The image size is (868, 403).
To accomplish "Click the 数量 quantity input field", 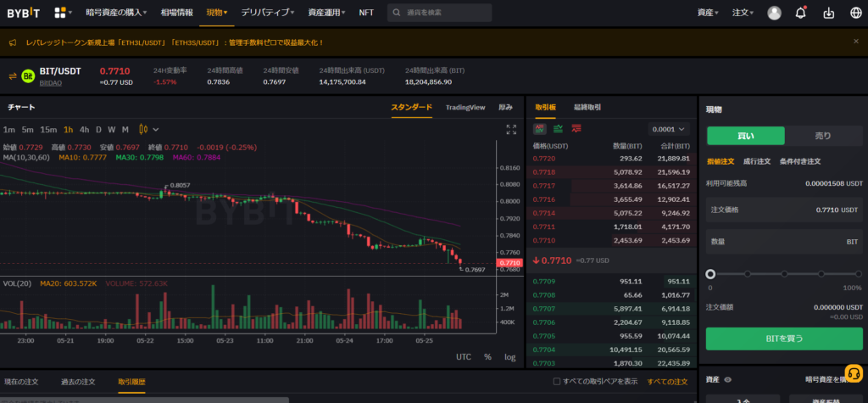I will pos(784,242).
